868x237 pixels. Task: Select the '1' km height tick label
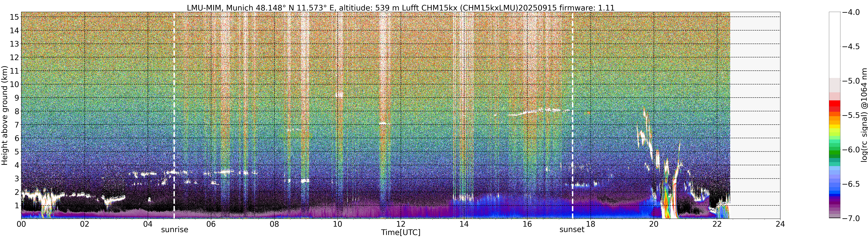17,205
